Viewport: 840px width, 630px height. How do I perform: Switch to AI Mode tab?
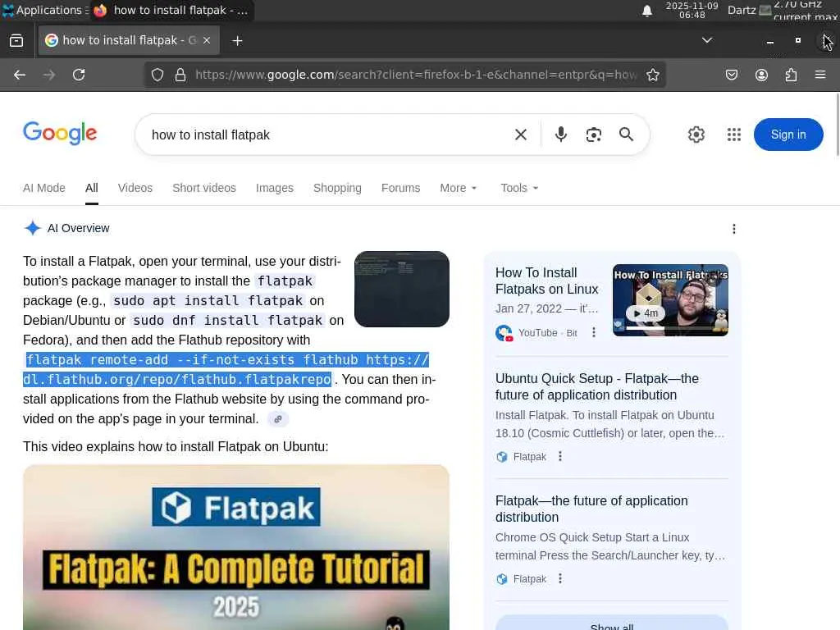tap(44, 188)
